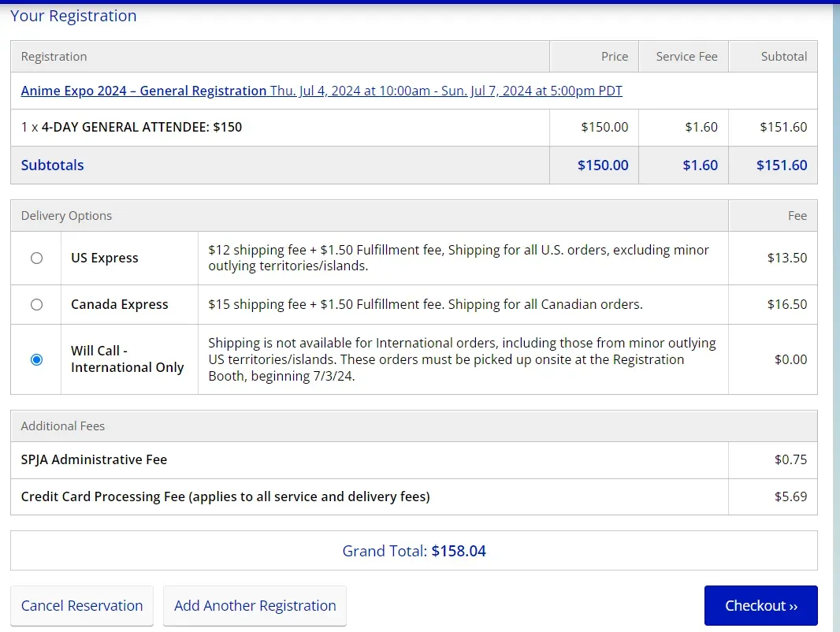Click the Subtotals row label
The height and width of the screenshot is (632, 840).
(x=52, y=165)
